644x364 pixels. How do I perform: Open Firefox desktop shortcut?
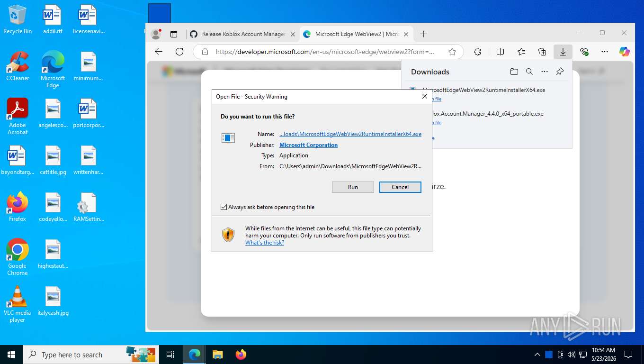18,207
